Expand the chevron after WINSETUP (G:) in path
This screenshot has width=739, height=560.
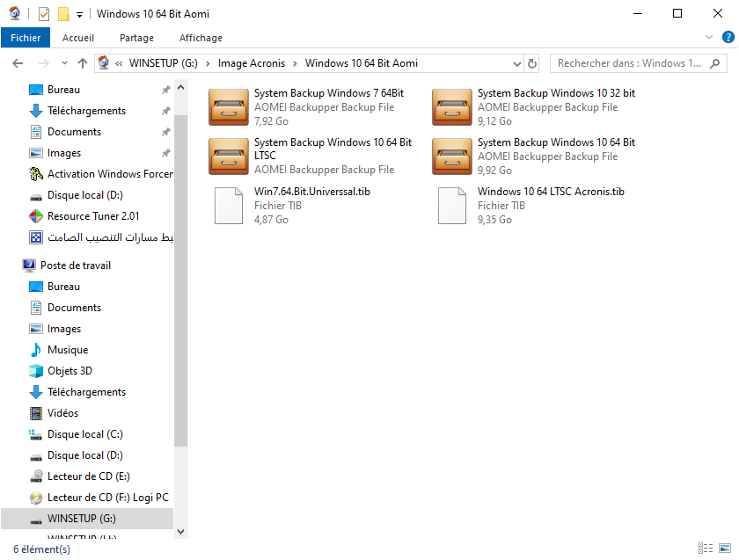pyautogui.click(x=208, y=63)
